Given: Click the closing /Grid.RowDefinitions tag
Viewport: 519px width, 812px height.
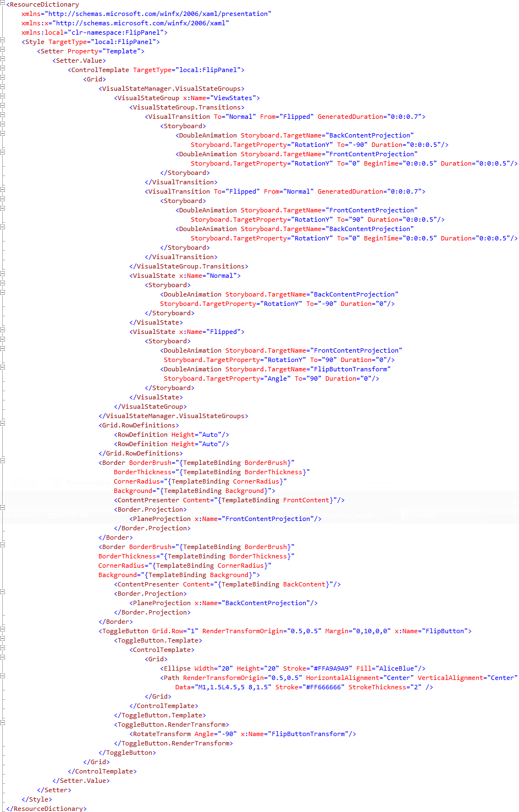Looking at the screenshot, I should (x=141, y=453).
